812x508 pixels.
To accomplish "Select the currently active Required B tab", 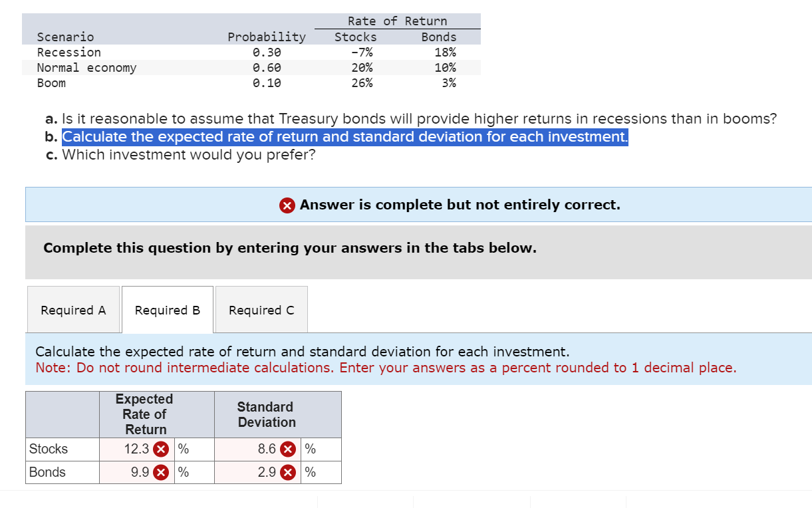I will (x=167, y=309).
